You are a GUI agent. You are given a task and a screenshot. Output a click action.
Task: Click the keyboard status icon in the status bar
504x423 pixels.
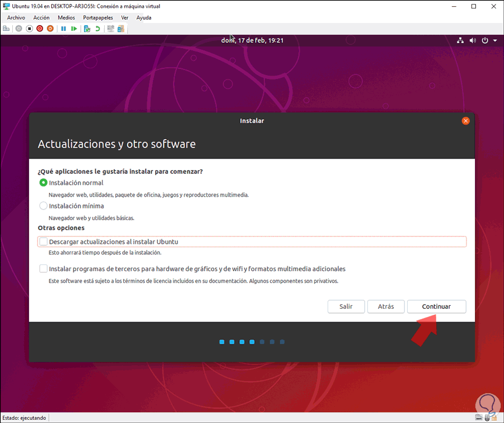click(x=479, y=418)
